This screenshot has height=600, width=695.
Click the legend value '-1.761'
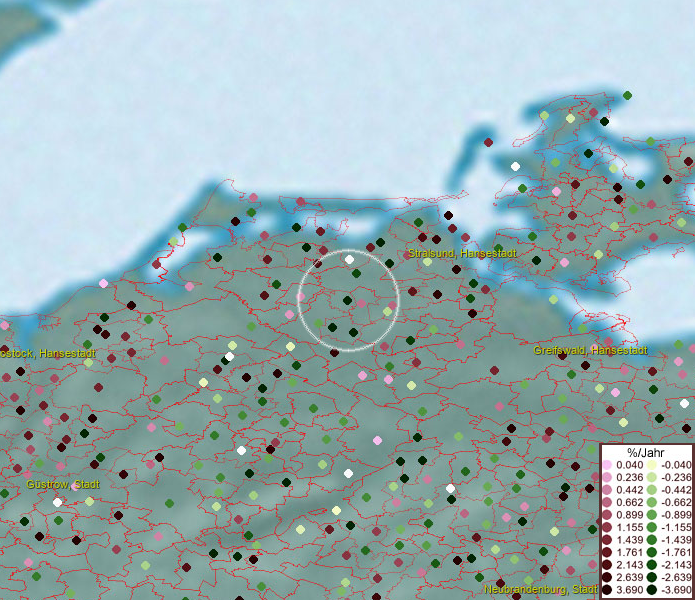(676, 552)
